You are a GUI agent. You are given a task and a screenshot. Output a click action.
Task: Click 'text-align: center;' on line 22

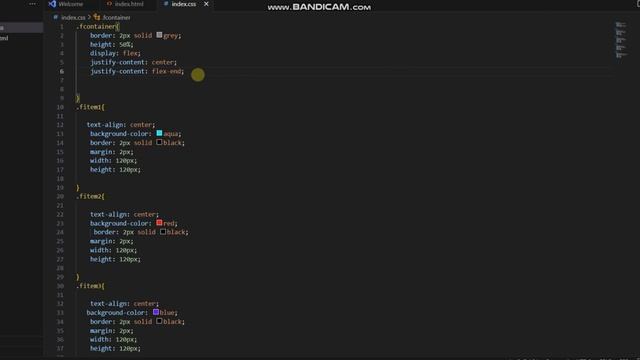pos(124,214)
